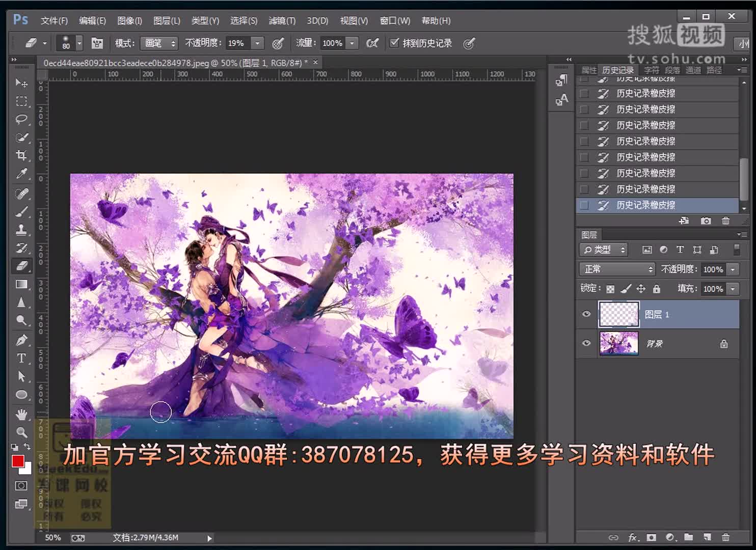
Task: Swap foreground and background colors
Action: [x=28, y=447]
